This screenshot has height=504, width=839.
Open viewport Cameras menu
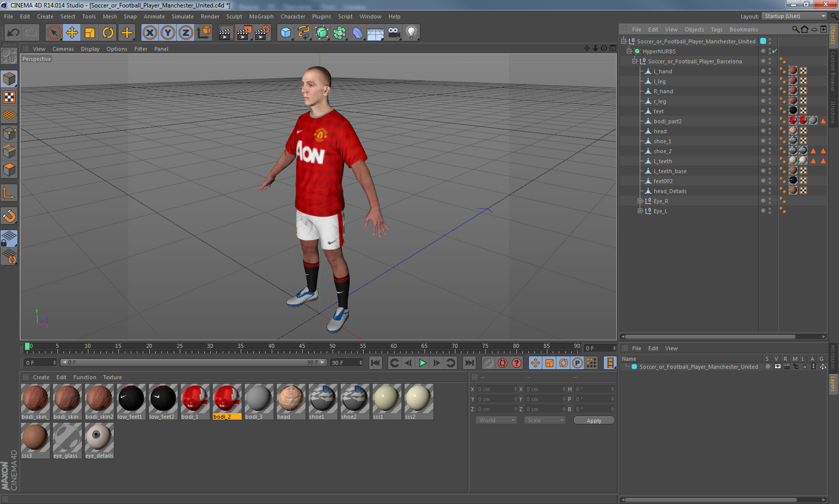63,49
